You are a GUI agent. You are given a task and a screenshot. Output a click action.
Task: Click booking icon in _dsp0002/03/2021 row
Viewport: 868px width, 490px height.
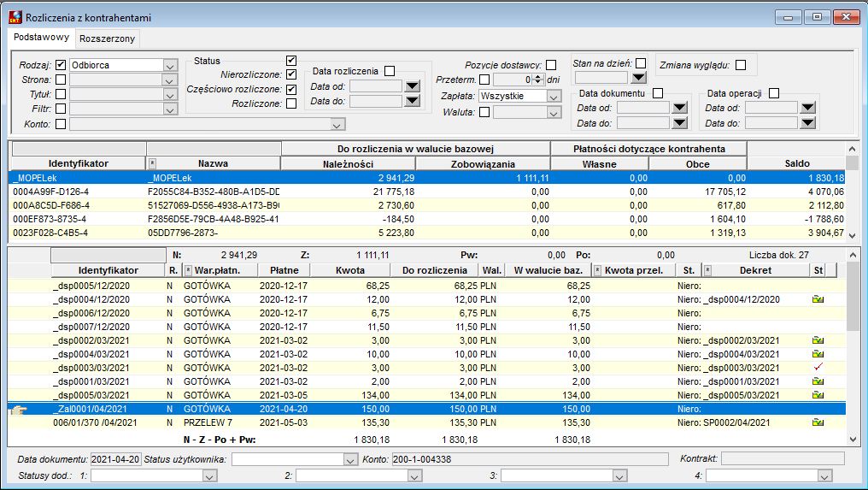coord(818,340)
